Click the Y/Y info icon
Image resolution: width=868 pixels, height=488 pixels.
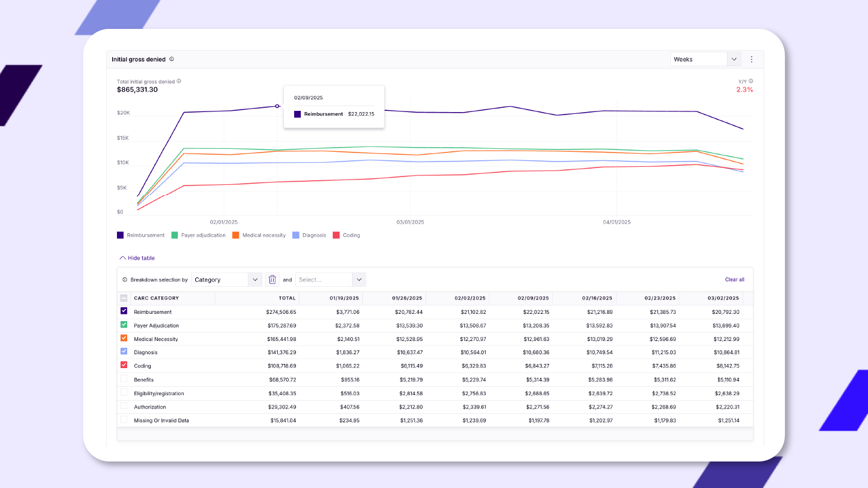750,81
